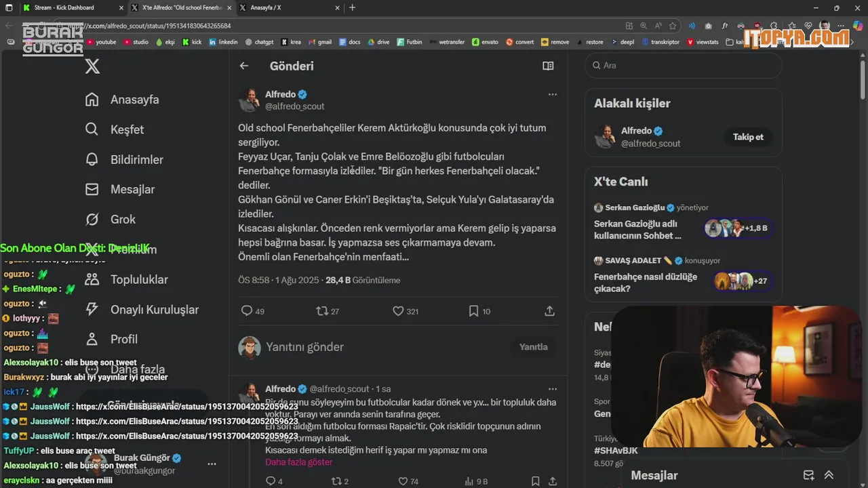The height and width of the screenshot is (488, 868).
Task: Open more options on Alfredo's main post
Action: [553, 94]
